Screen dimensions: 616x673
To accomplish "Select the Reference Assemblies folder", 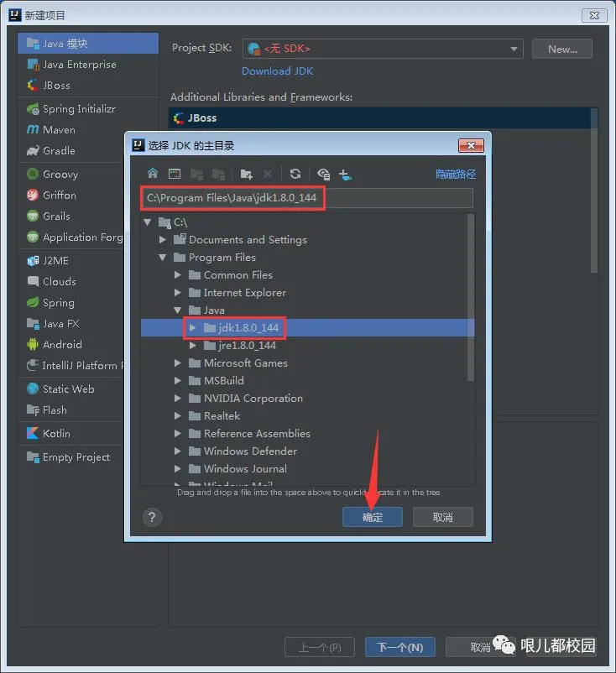I will tap(308, 434).
